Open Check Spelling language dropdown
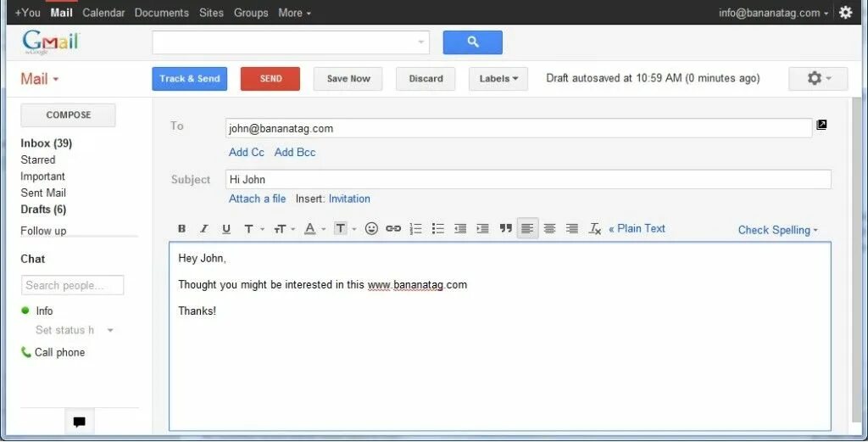 [x=778, y=230]
